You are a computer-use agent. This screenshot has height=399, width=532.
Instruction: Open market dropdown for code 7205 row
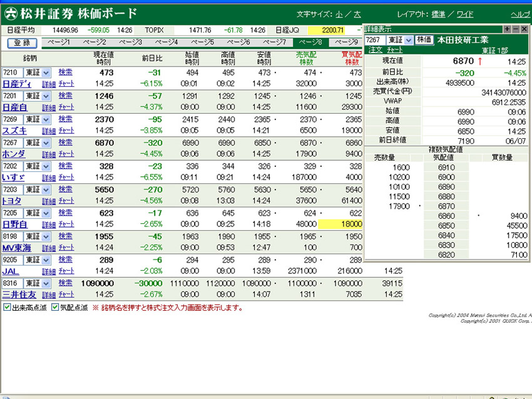[x=46, y=213]
